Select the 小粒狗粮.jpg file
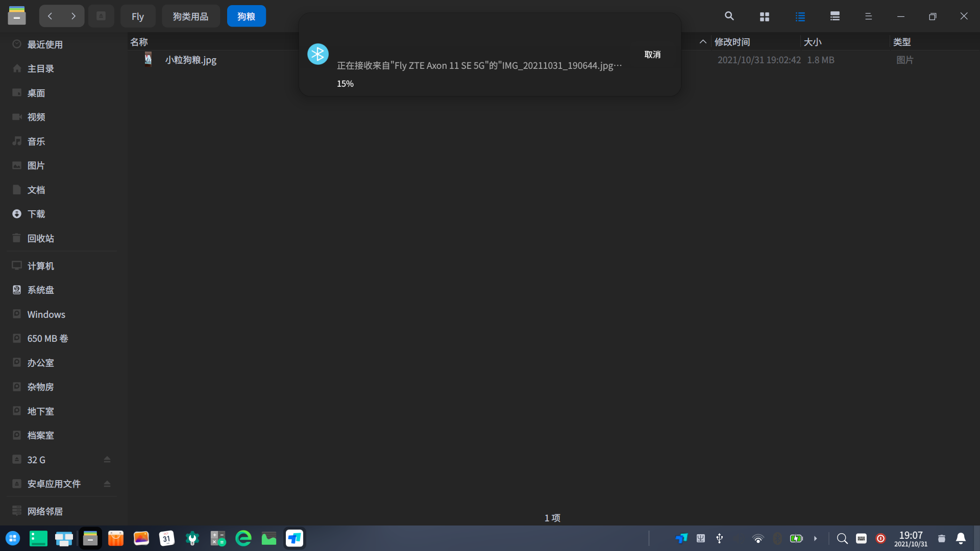980x551 pixels. [190, 60]
